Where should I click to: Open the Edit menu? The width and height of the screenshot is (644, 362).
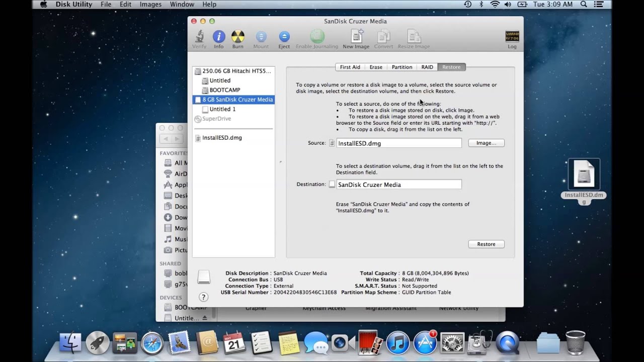pos(125,5)
